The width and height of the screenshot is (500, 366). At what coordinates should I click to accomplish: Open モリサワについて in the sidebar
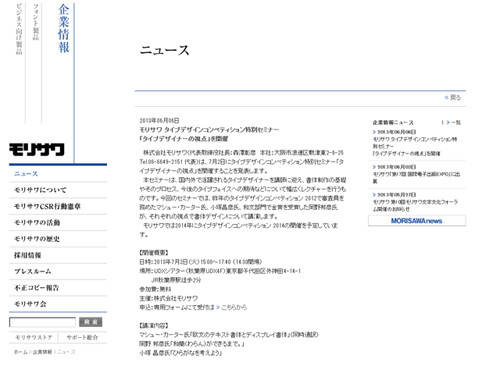pos(40,190)
